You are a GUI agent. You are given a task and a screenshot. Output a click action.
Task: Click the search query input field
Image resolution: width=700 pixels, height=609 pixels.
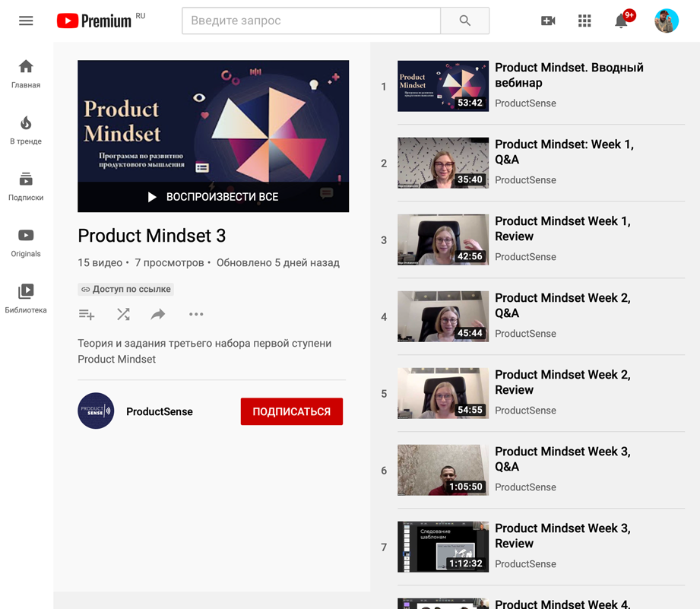[x=311, y=21]
